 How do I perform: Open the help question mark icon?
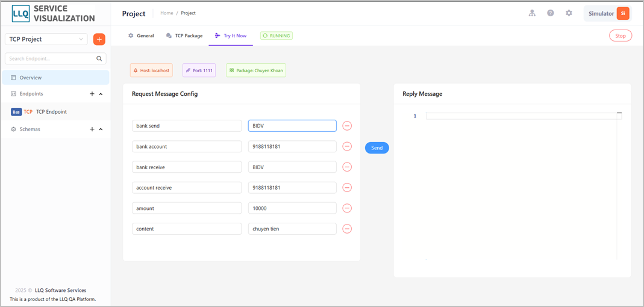(551, 13)
